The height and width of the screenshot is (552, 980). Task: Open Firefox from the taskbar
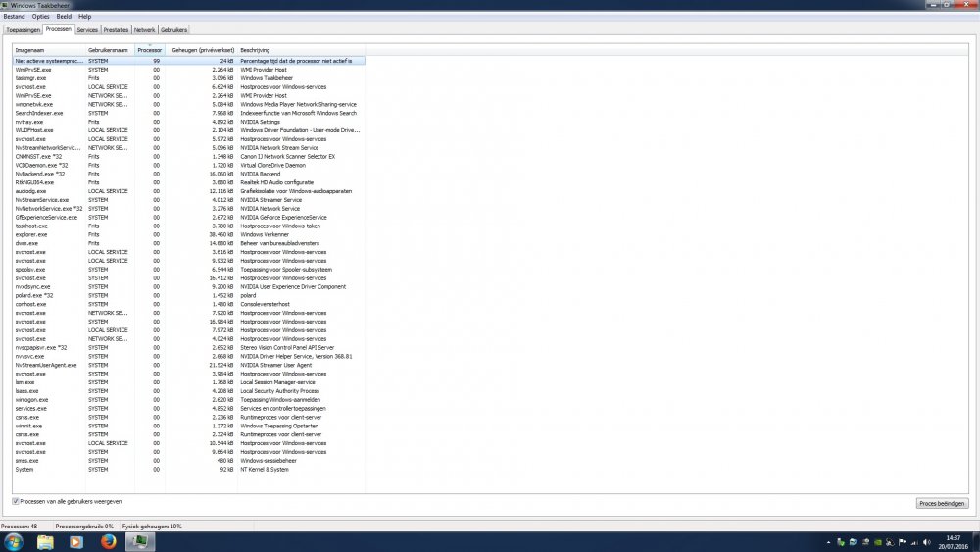108,542
